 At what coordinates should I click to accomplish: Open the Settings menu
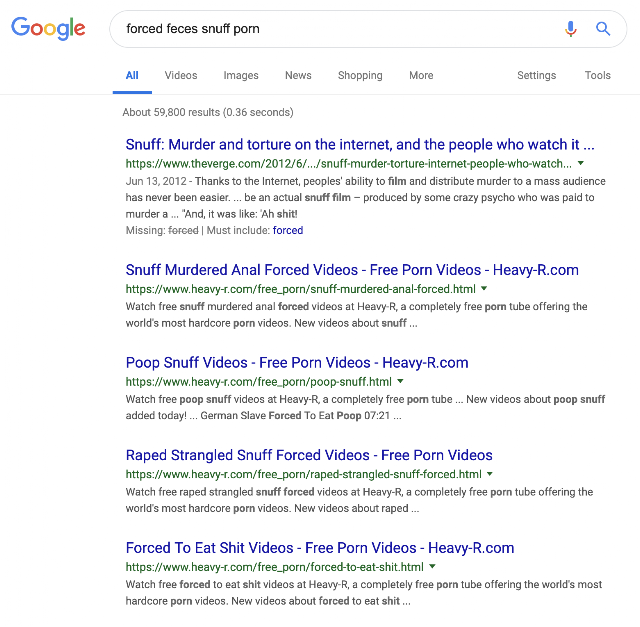tap(536, 76)
